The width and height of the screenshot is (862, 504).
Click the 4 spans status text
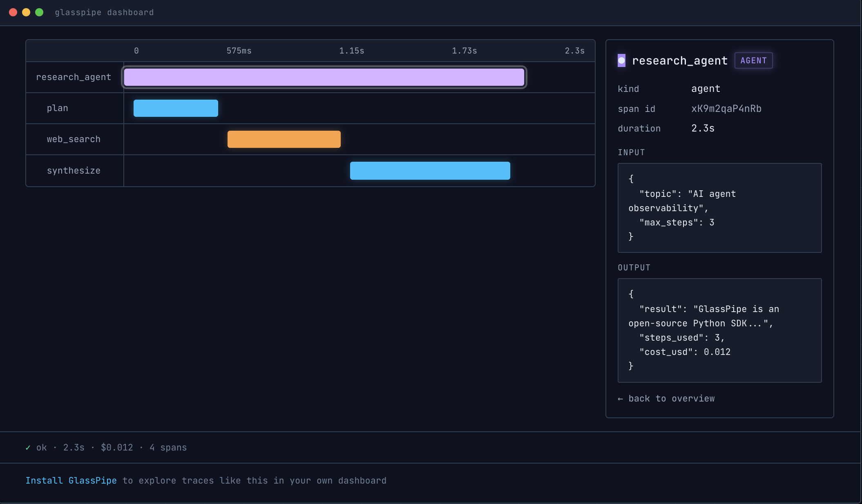coord(168,448)
